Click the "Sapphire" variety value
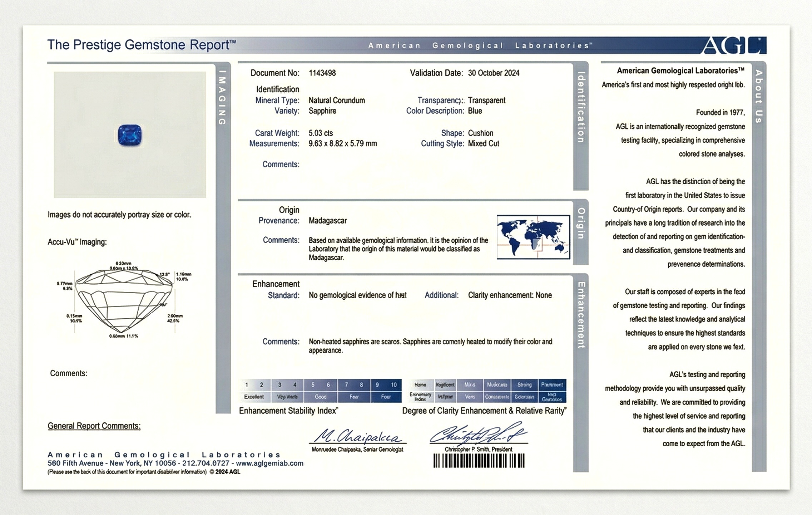This screenshot has width=812, height=515. click(x=322, y=111)
